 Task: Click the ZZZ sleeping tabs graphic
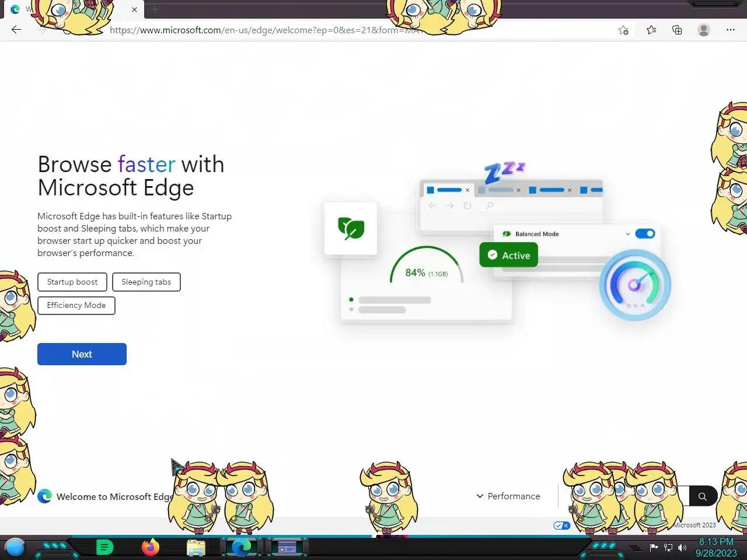coord(504,171)
